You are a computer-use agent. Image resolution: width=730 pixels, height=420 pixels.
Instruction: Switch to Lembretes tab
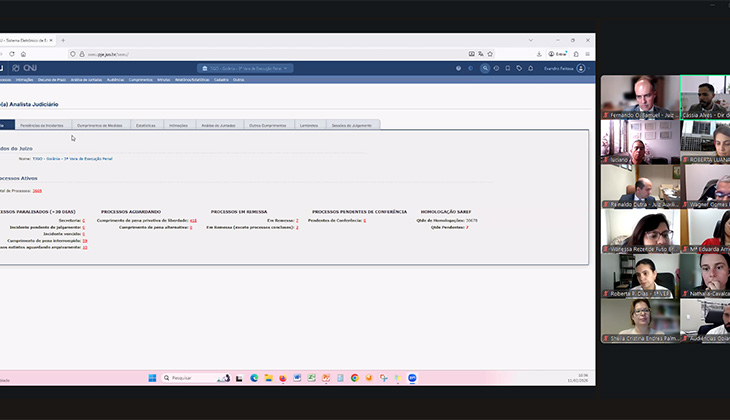(x=309, y=125)
